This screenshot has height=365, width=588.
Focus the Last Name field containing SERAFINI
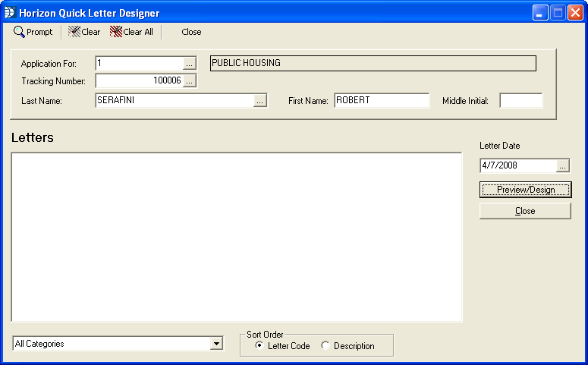pyautogui.click(x=173, y=101)
